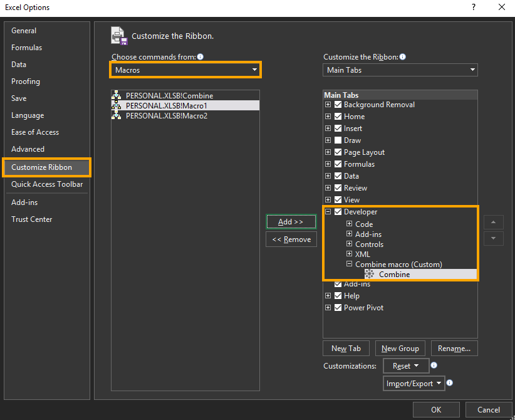Select the Combine macro (Custom) group row
The image size is (515, 420).
point(398,265)
